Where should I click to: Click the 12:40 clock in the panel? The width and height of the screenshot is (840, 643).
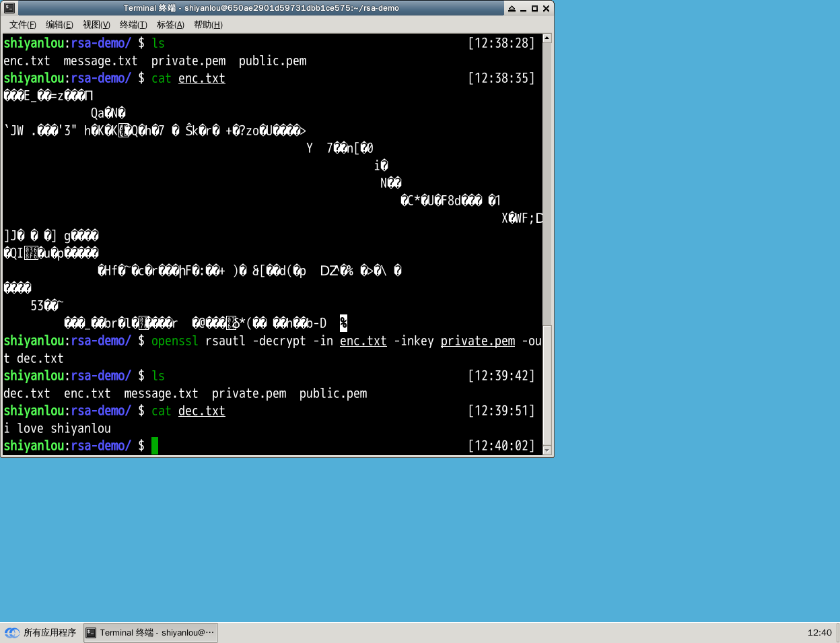[x=820, y=633]
